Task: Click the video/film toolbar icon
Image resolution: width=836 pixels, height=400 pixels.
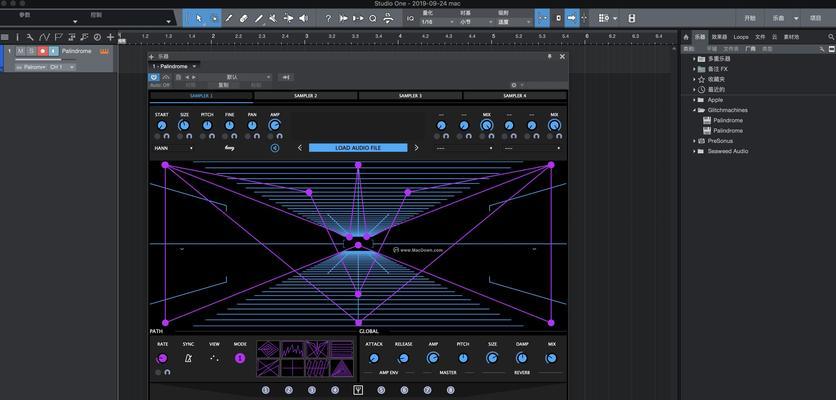Action: [632, 18]
